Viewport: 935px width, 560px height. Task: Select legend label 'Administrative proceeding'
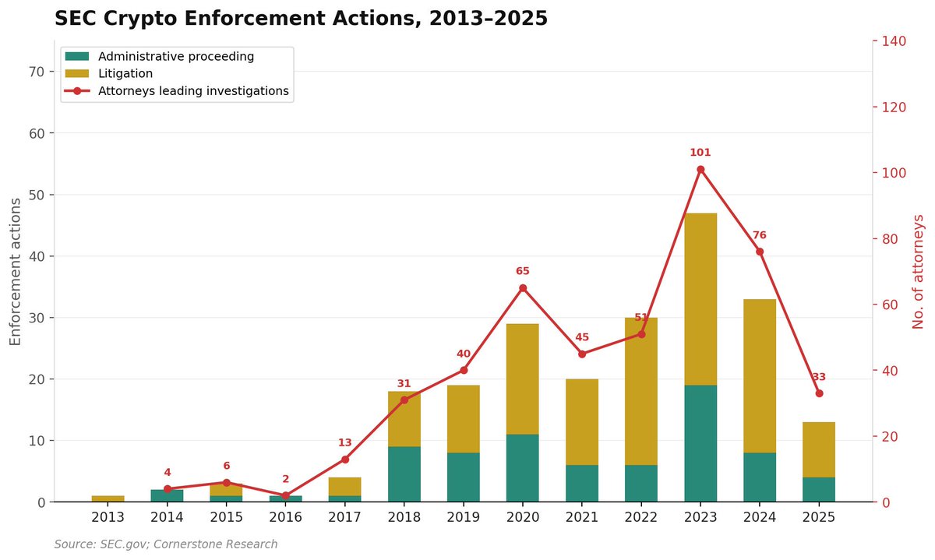pos(176,56)
